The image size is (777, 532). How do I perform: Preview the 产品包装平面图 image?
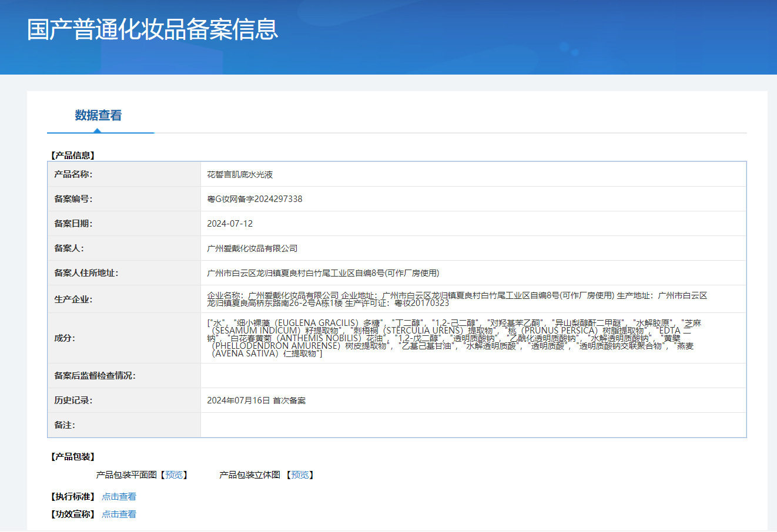pyautogui.click(x=174, y=474)
